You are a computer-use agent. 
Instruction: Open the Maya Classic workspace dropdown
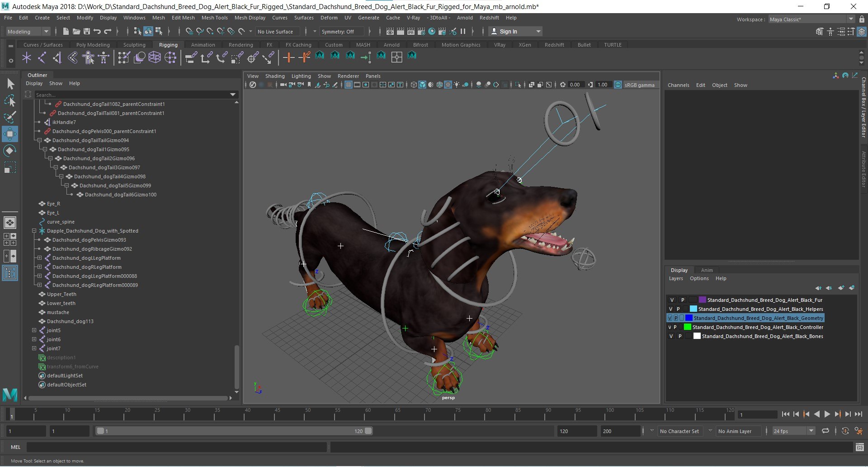(811, 19)
